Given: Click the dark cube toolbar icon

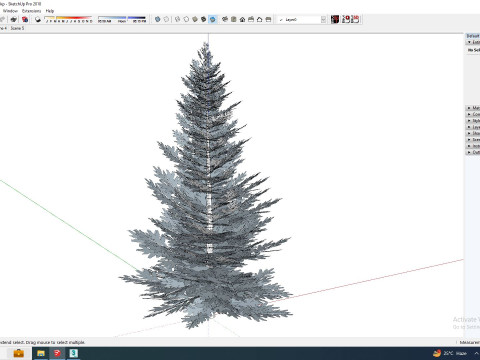Looking at the screenshot, I should (14, 19).
